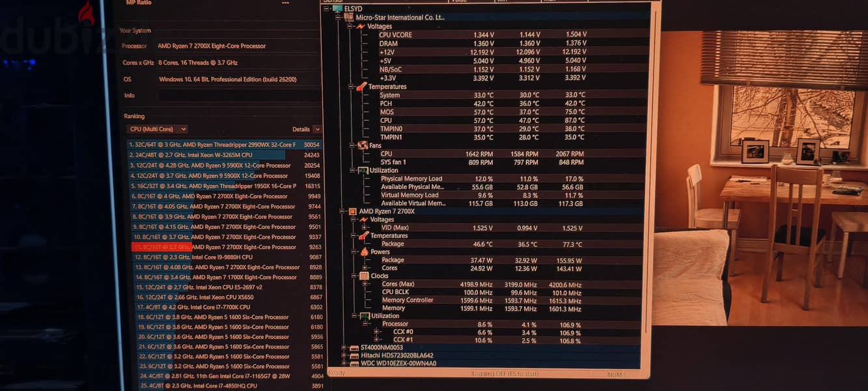The image size is (868, 391).
Task: Select the Xeon E5-2697 v2 ranking entry
Action: point(229,287)
